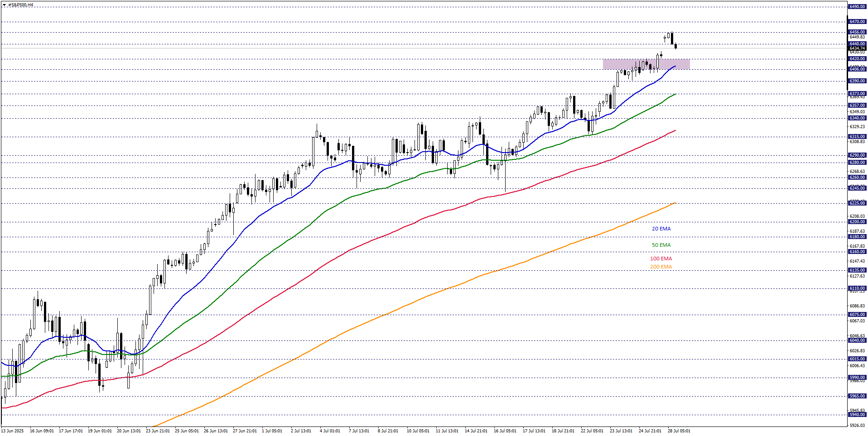Select the 6015.00 price level label
868x436 pixels.
[x=857, y=359]
